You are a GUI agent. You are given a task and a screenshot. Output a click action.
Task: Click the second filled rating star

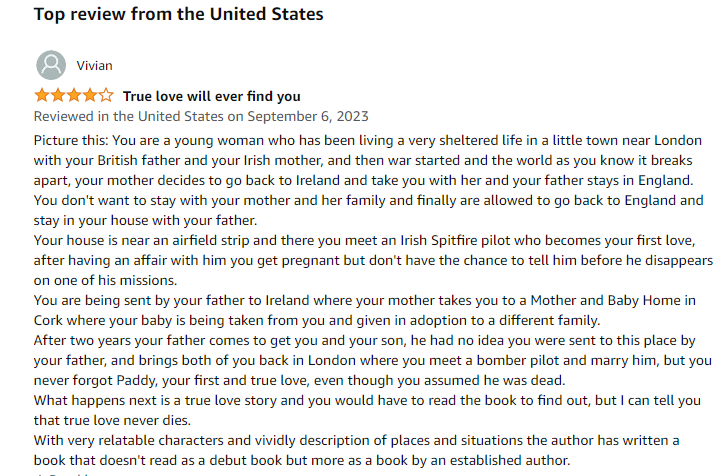click(57, 96)
